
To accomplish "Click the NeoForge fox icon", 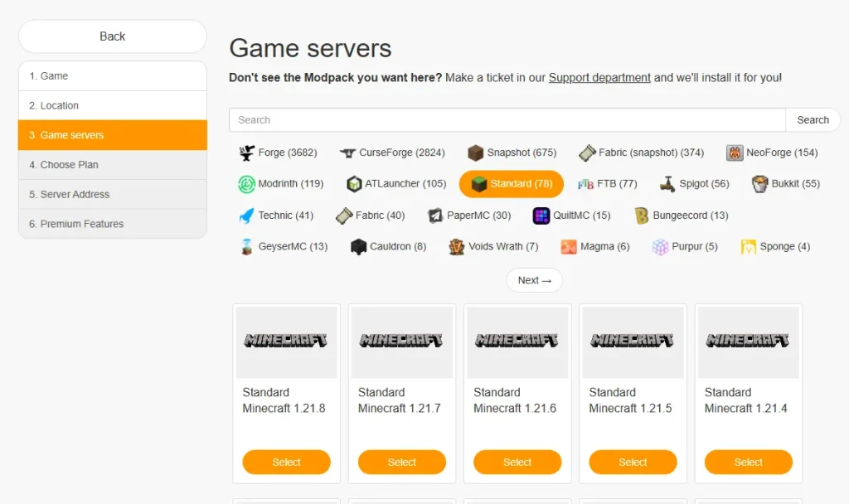I will tap(735, 153).
